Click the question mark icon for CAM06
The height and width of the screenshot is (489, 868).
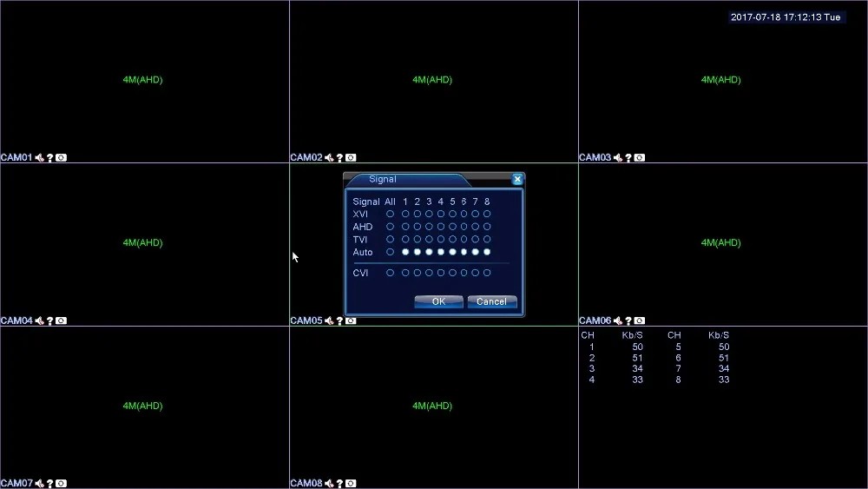[628, 320]
